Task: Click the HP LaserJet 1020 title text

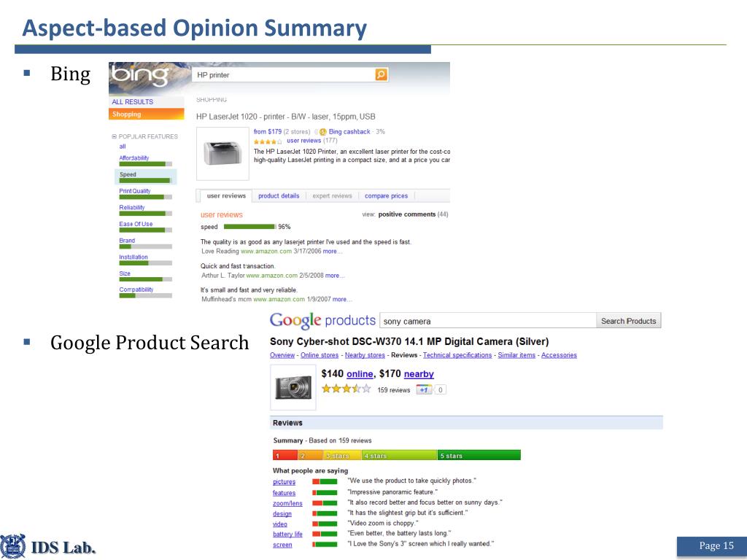Action: point(286,117)
